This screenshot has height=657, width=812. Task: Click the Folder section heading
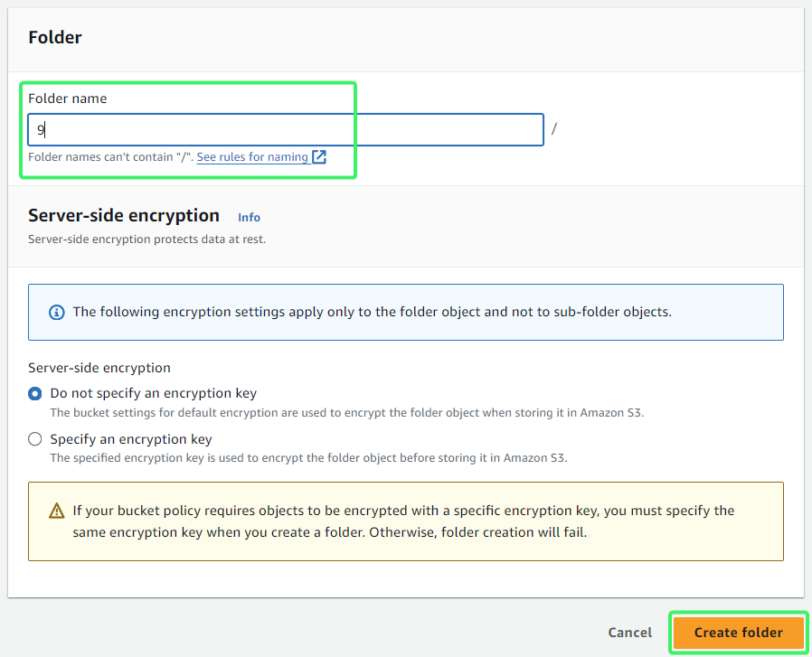point(55,37)
